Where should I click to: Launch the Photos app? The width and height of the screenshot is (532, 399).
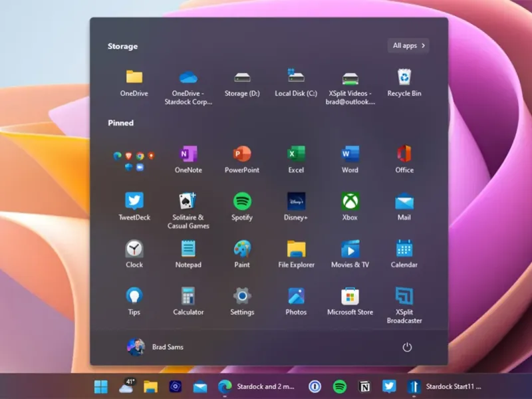click(x=296, y=302)
